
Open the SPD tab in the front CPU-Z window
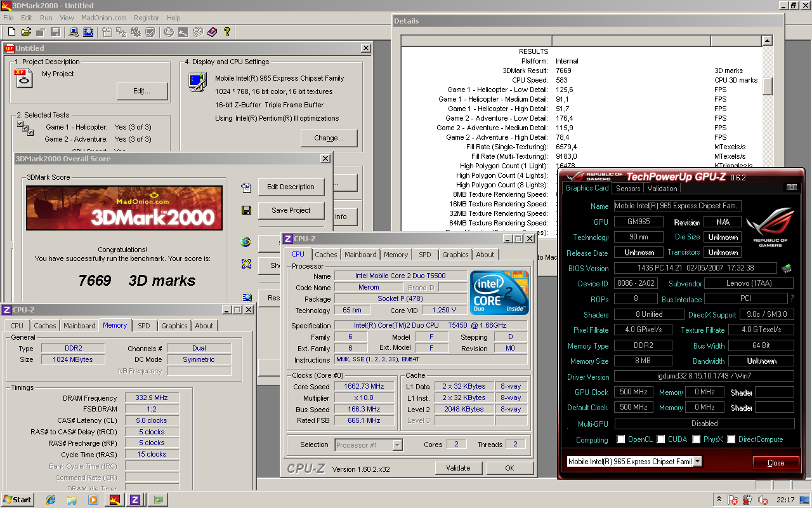pyautogui.click(x=425, y=255)
